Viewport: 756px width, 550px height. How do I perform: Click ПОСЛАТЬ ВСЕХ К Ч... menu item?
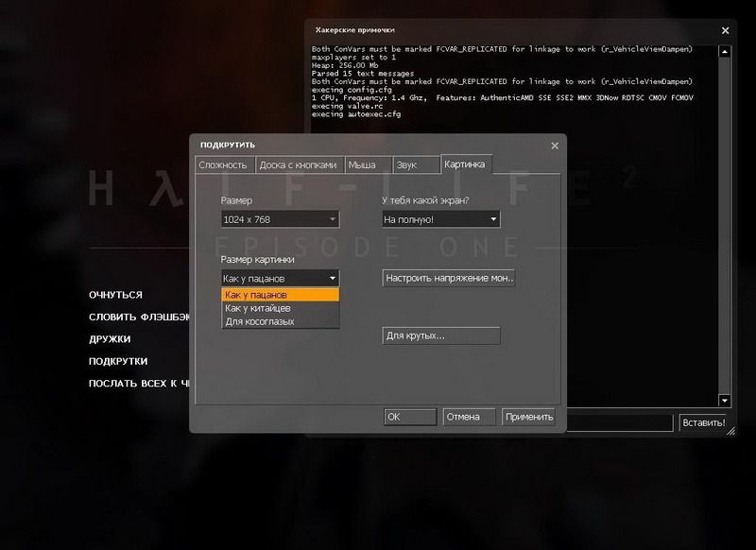[139, 384]
